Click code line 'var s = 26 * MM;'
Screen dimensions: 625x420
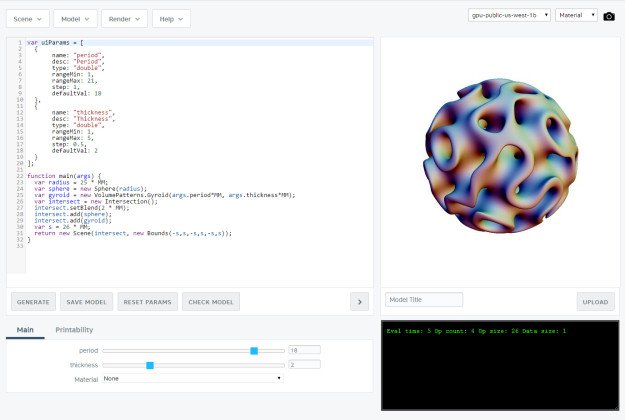[x=62, y=227]
